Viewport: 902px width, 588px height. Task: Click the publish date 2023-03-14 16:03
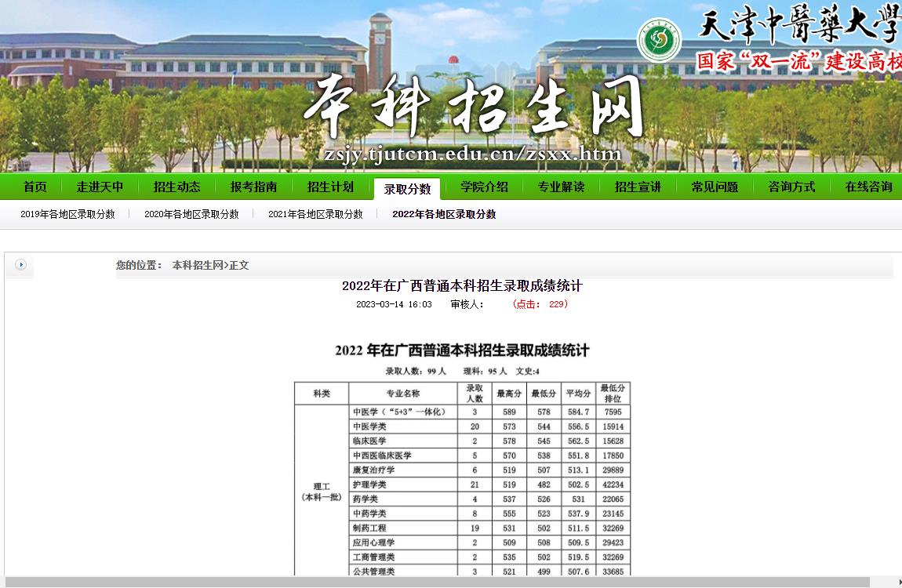[x=394, y=304]
